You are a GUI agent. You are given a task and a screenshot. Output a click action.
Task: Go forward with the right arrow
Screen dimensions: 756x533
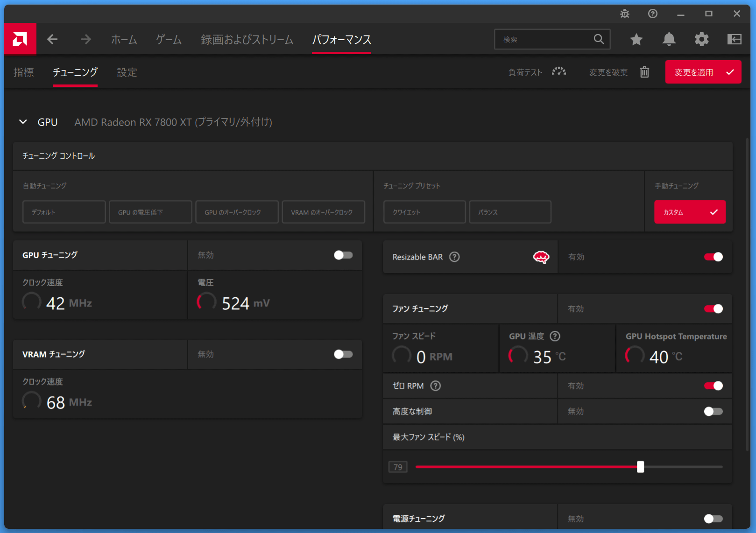[x=85, y=39]
